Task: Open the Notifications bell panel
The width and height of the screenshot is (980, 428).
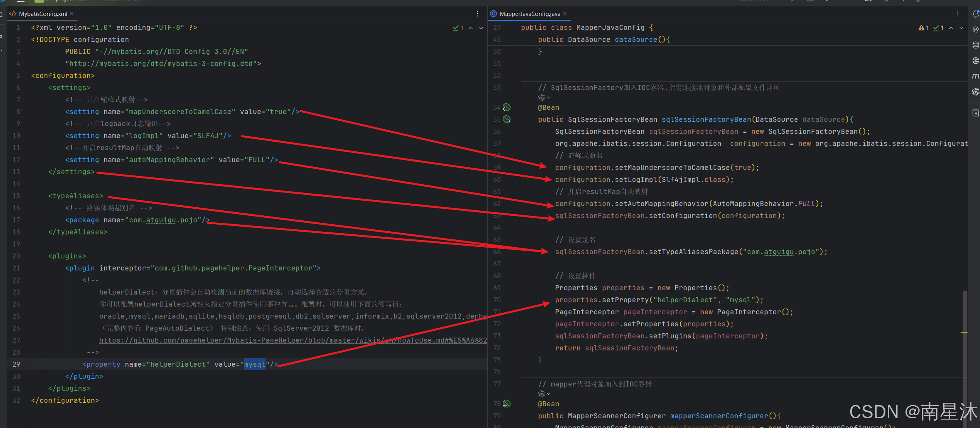Action: tap(975, 14)
